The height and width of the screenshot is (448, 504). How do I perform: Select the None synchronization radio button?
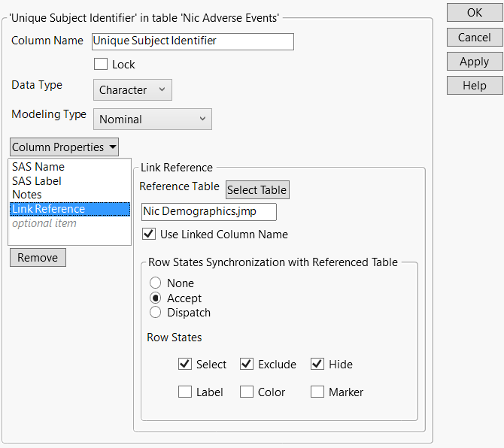pos(156,283)
